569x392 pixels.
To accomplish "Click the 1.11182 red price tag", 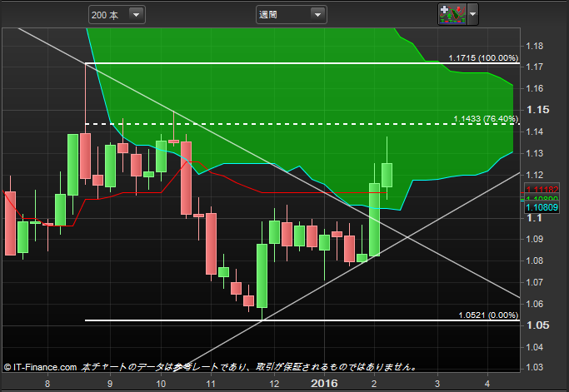I will [x=542, y=190].
